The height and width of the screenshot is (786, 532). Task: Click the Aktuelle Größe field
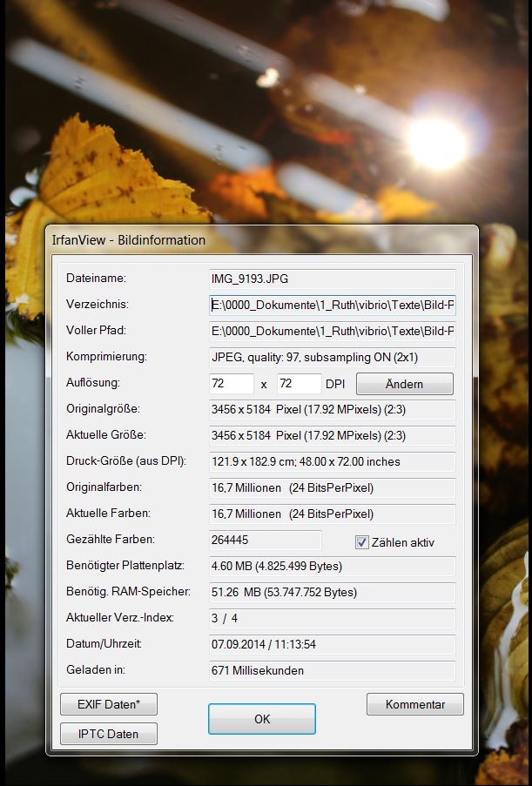(x=332, y=435)
